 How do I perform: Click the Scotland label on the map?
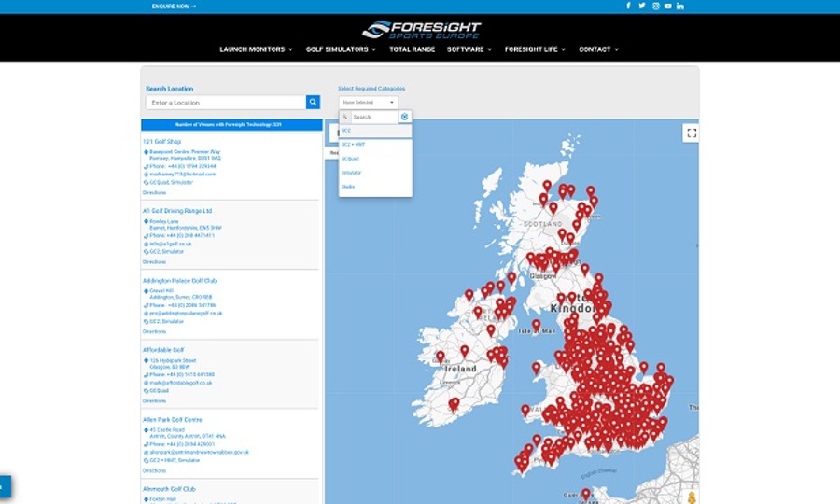click(543, 224)
